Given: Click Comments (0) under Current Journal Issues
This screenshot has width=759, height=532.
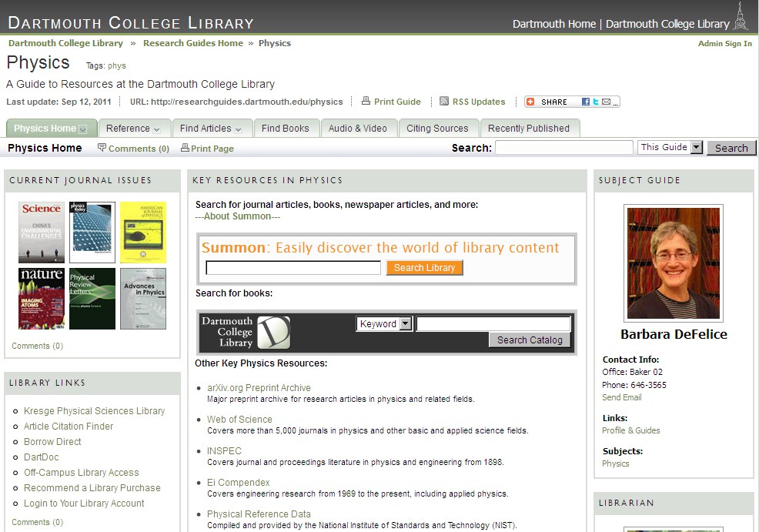Looking at the screenshot, I should 37,346.
